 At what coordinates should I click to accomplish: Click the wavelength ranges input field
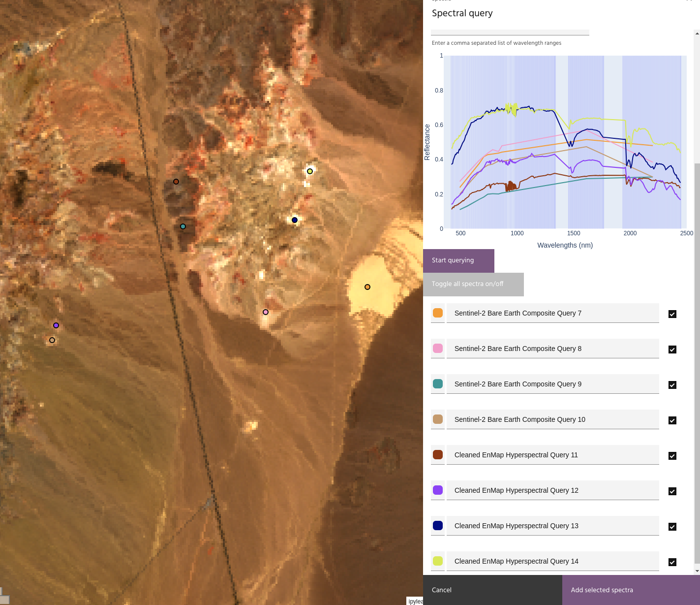point(510,31)
